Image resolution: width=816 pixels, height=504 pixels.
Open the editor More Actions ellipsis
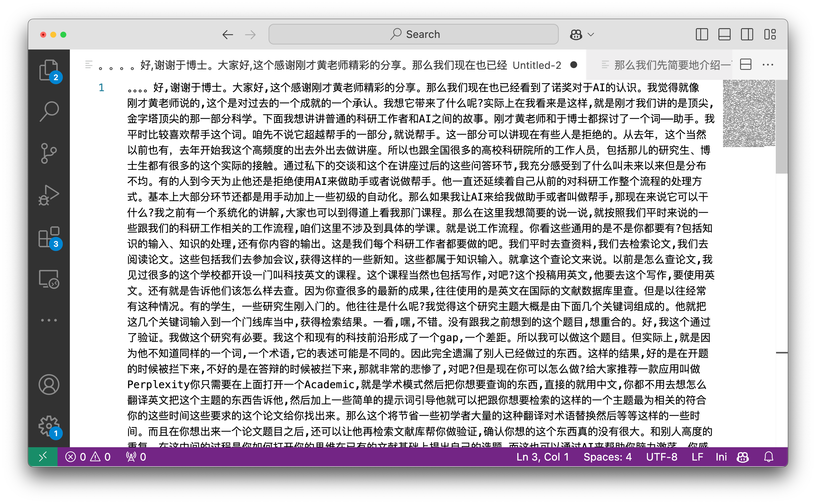pyautogui.click(x=768, y=64)
